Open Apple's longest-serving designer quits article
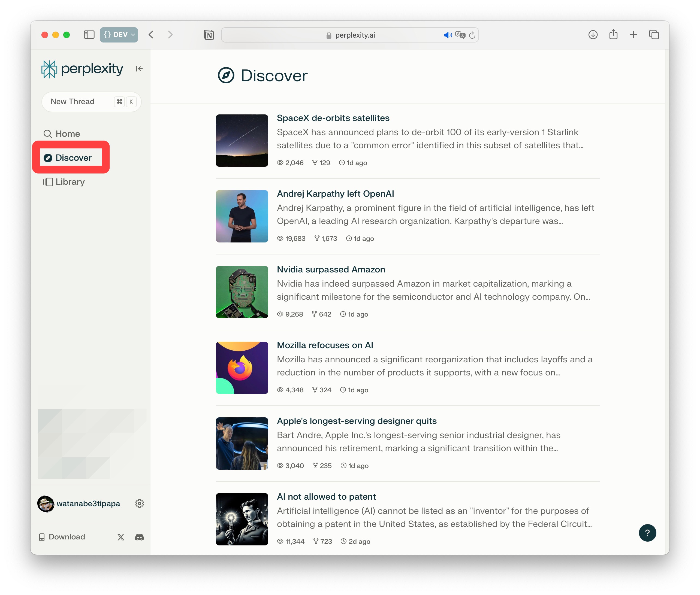Image resolution: width=700 pixels, height=595 pixels. click(x=357, y=421)
